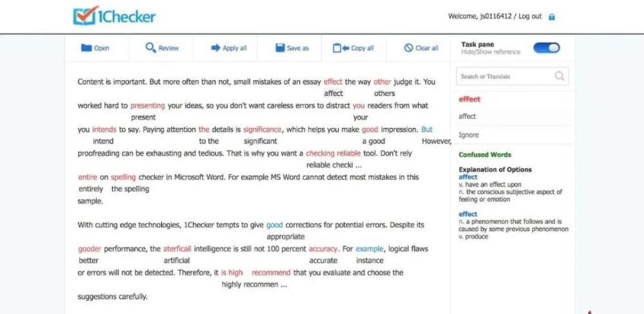644x314 pixels.
Task: Click the Clear all circle icon
Action: pos(408,48)
